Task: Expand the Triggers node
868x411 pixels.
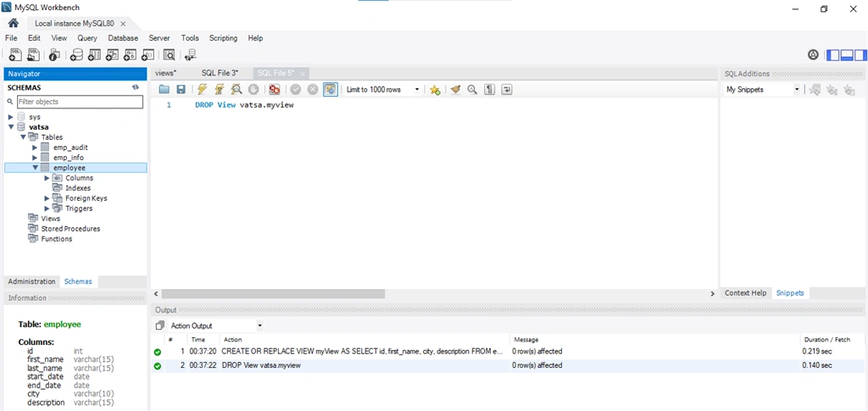Action: 47,208
